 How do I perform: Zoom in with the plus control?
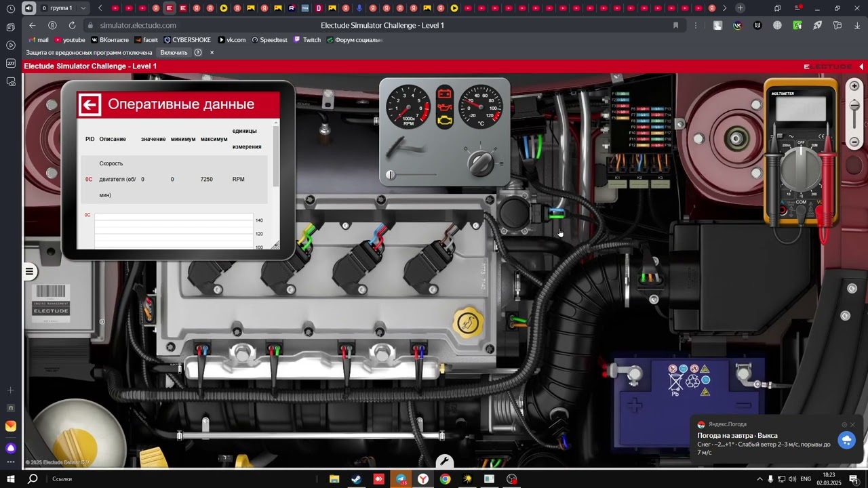click(854, 86)
